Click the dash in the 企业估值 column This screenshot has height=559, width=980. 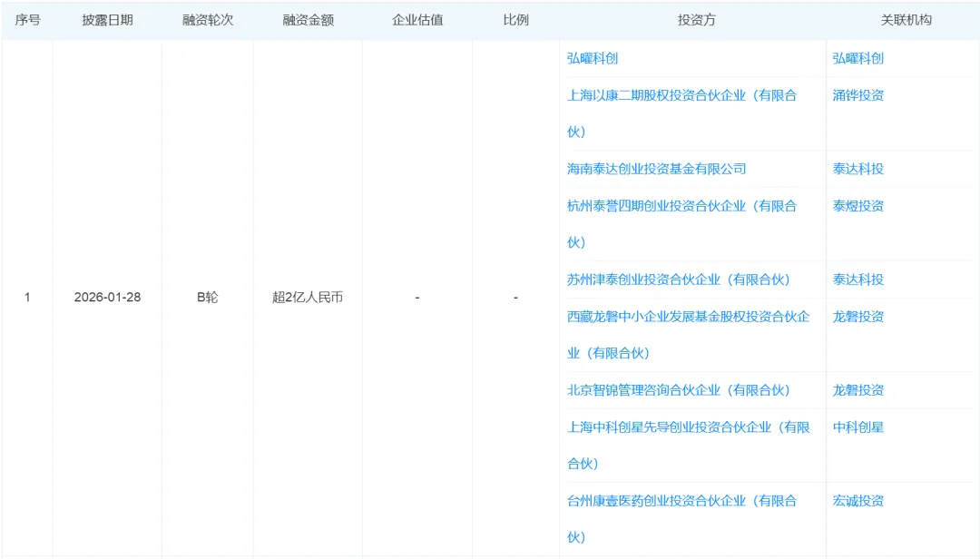416,298
